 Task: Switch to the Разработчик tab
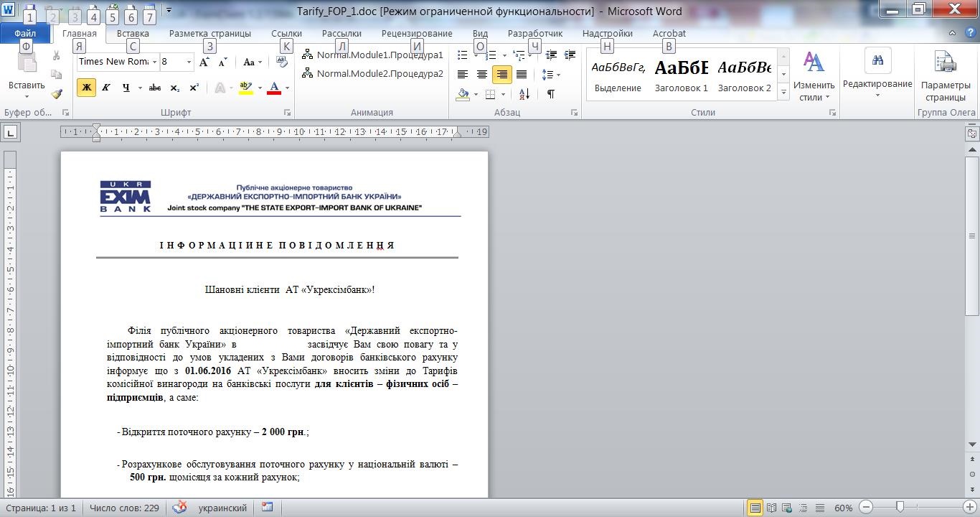535,33
